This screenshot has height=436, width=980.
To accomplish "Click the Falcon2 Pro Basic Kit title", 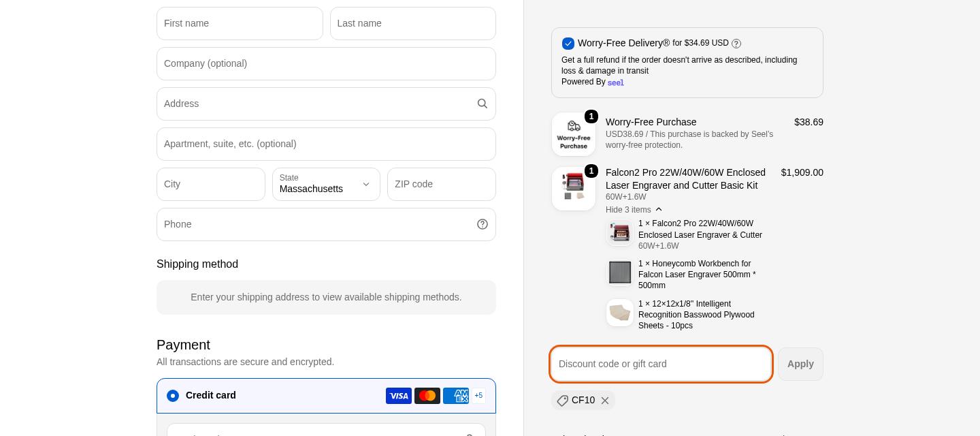I will [685, 178].
